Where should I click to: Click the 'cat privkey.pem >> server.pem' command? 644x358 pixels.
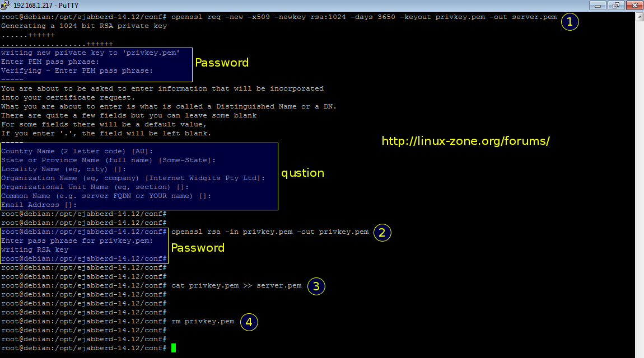click(236, 286)
